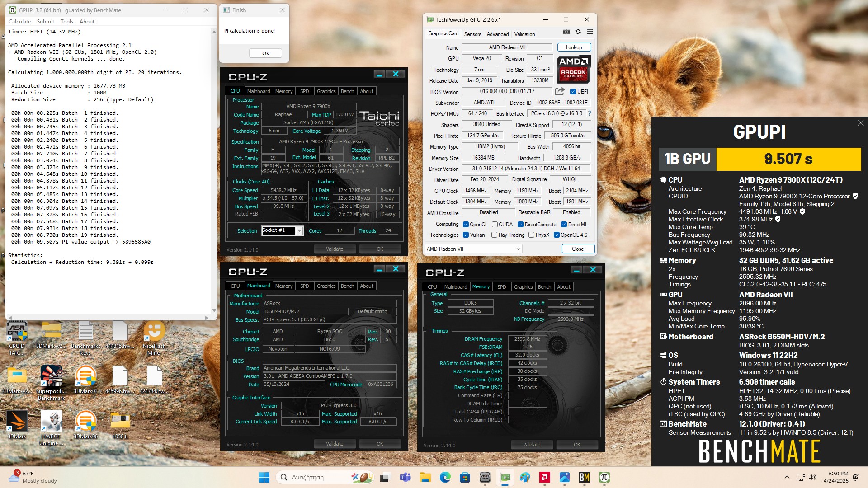Open Graphics tab in top CPU-Z window

point(326,91)
